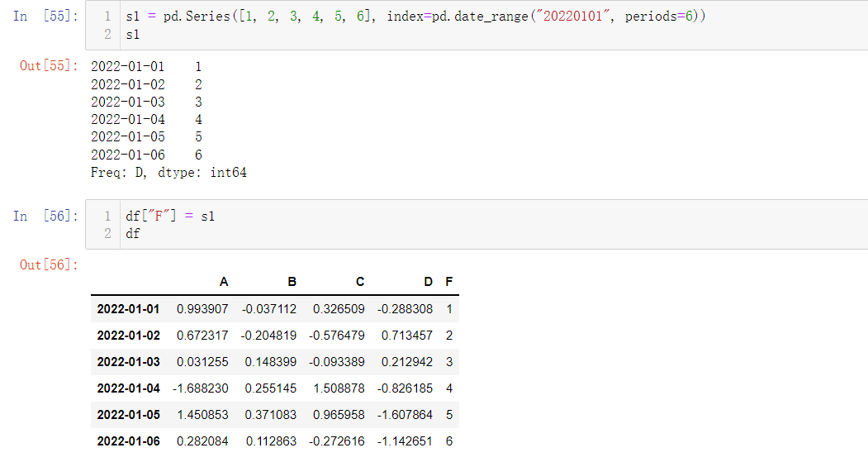The height and width of the screenshot is (462, 868).
Task: Click cell value -1.142651
Action: (406, 441)
